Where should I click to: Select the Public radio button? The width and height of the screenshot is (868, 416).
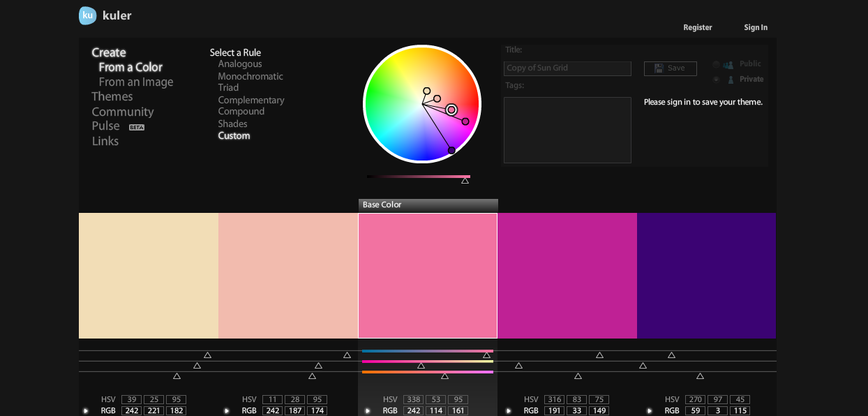coord(716,64)
